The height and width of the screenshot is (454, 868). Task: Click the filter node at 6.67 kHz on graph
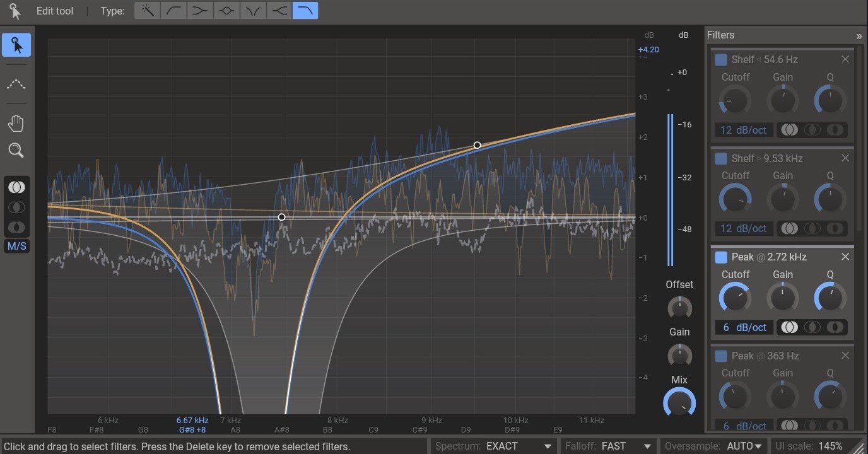281,217
